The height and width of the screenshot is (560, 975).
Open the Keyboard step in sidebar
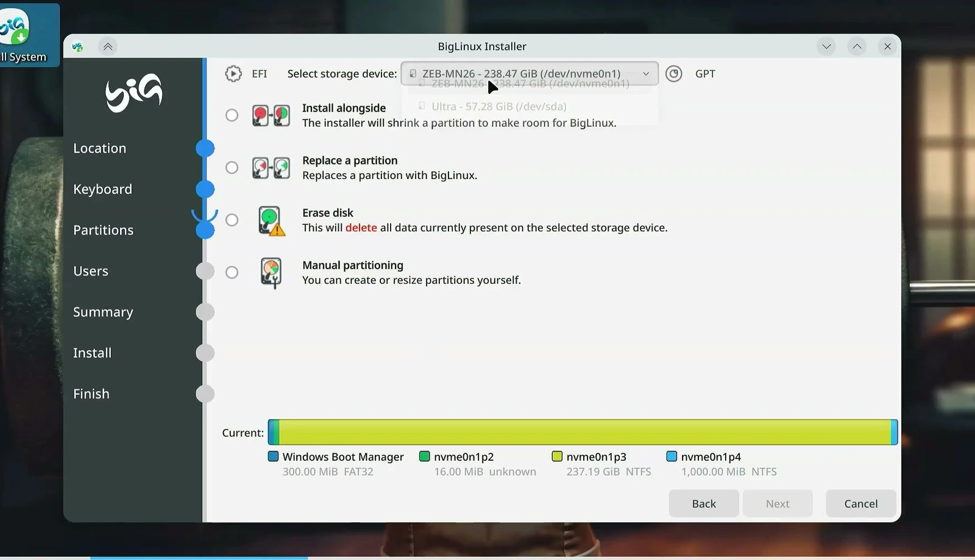coord(102,189)
